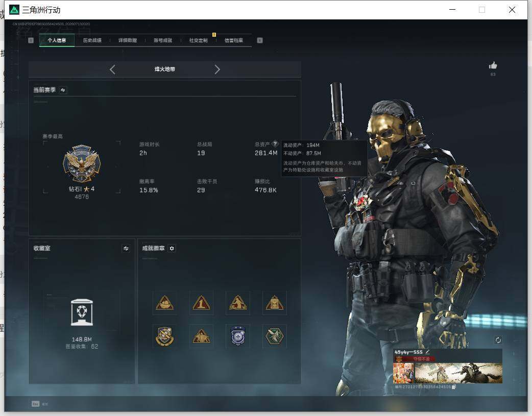Click the left chevron beside 烽火地带
Screen dimensions: 532x416
tap(112, 69)
